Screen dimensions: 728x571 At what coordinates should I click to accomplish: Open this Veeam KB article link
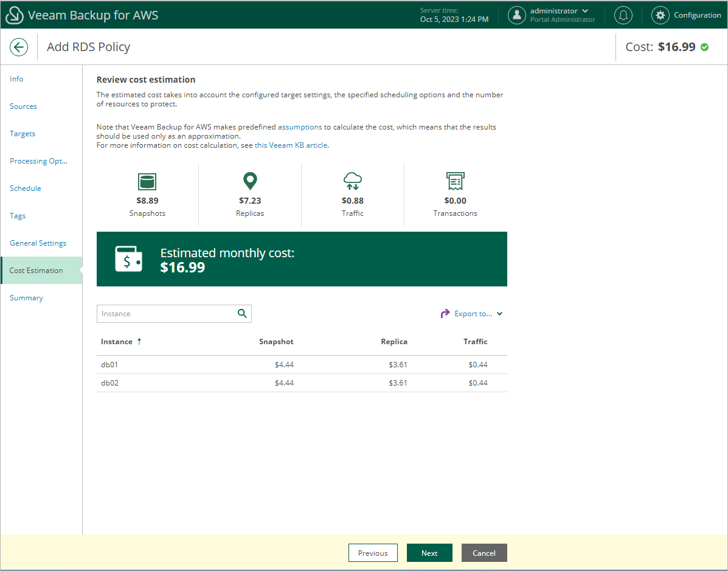291,145
